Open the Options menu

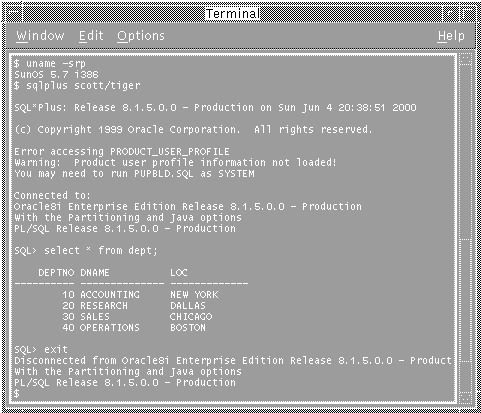141,36
